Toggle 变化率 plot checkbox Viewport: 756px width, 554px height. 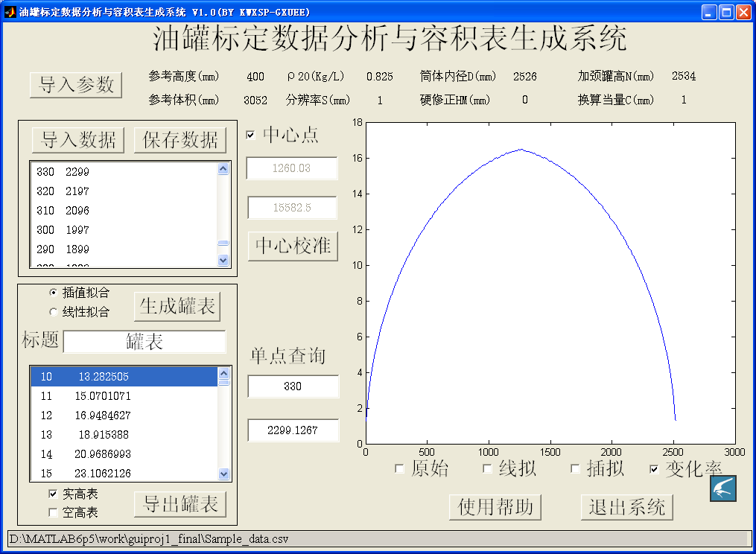[x=654, y=468]
